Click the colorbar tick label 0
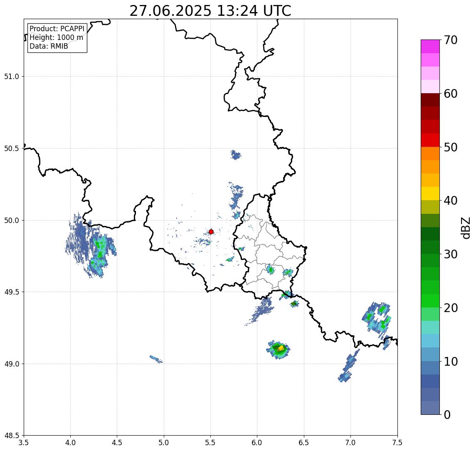 (x=447, y=414)
